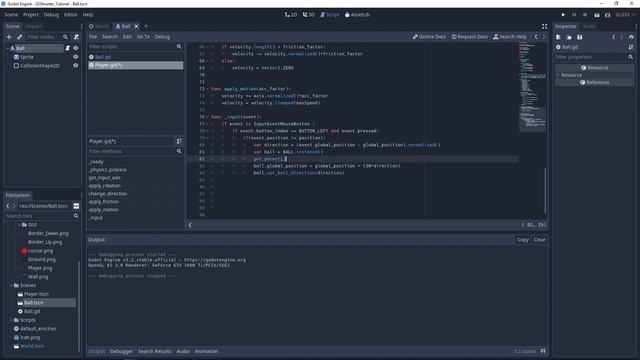
Task: Switch to the Import dock tab
Action: (x=33, y=26)
